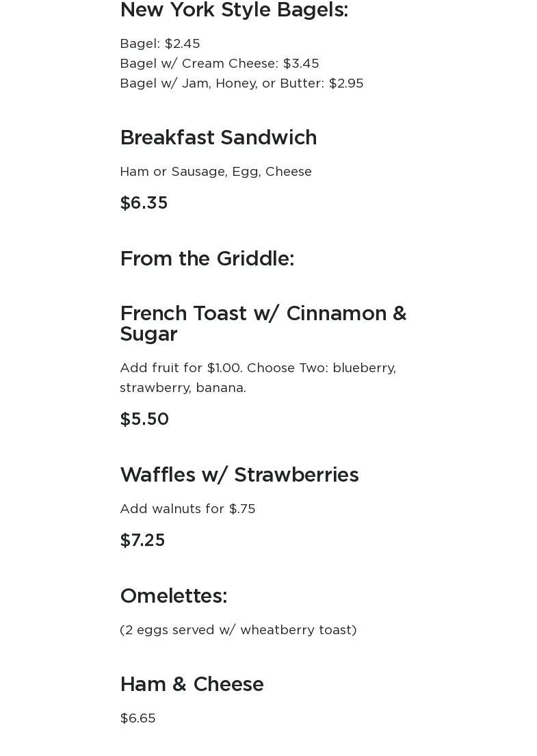Click the New York Style Bagels heading

[x=234, y=10]
